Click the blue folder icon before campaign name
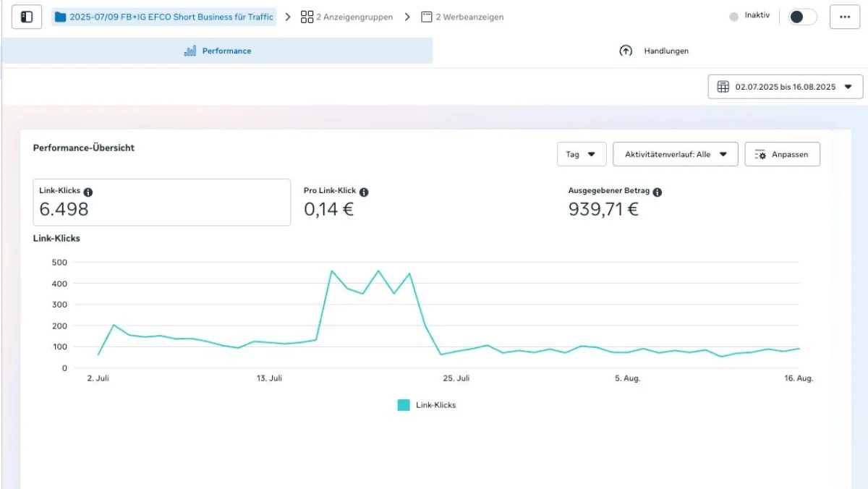The width and height of the screenshot is (868, 489). [61, 16]
